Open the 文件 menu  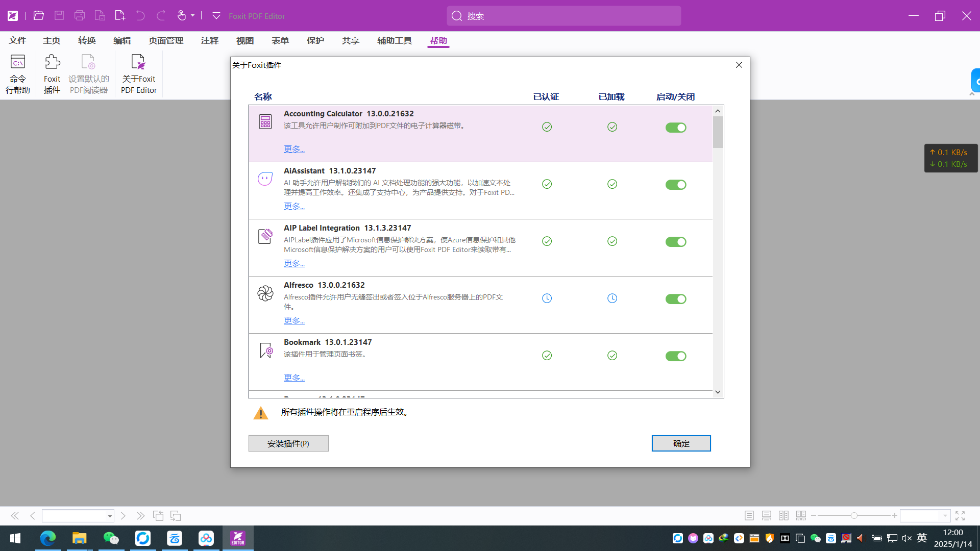coord(17,40)
